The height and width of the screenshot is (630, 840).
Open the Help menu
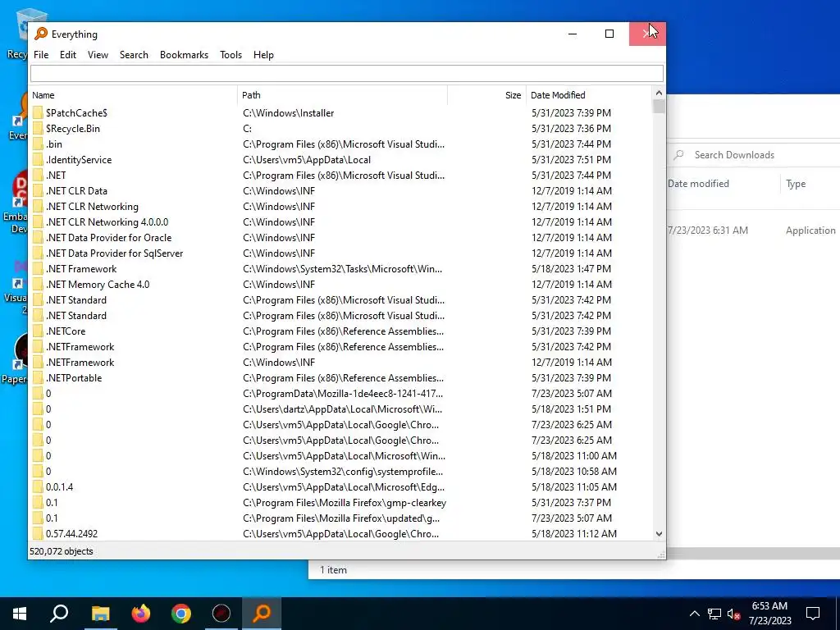coord(263,55)
